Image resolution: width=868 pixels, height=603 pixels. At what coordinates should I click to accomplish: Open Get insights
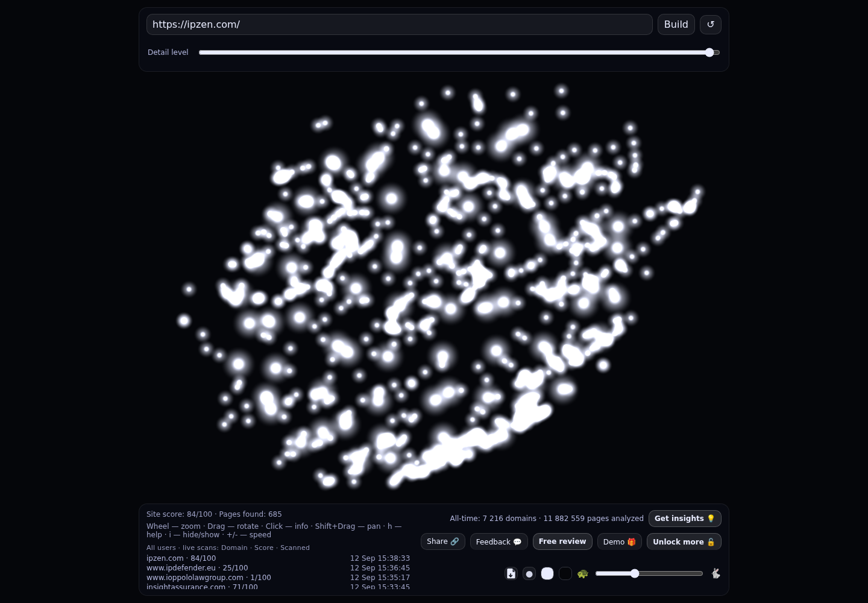click(685, 519)
